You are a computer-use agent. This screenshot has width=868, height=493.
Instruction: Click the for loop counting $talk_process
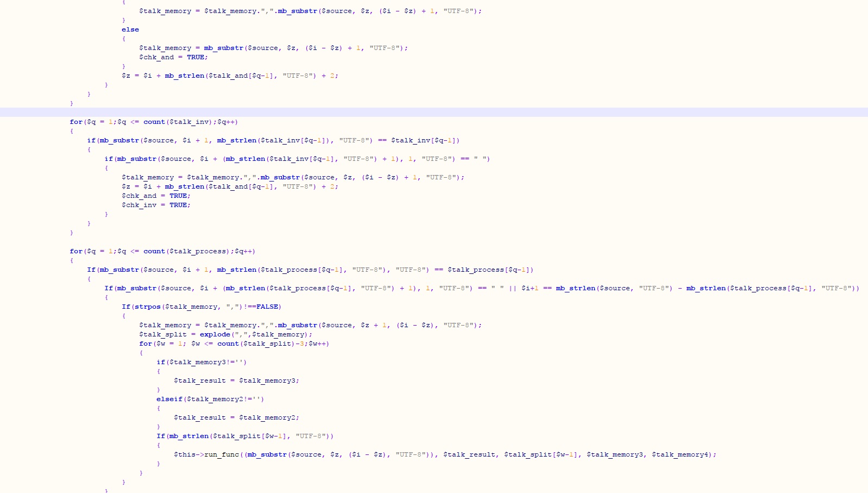(162, 251)
